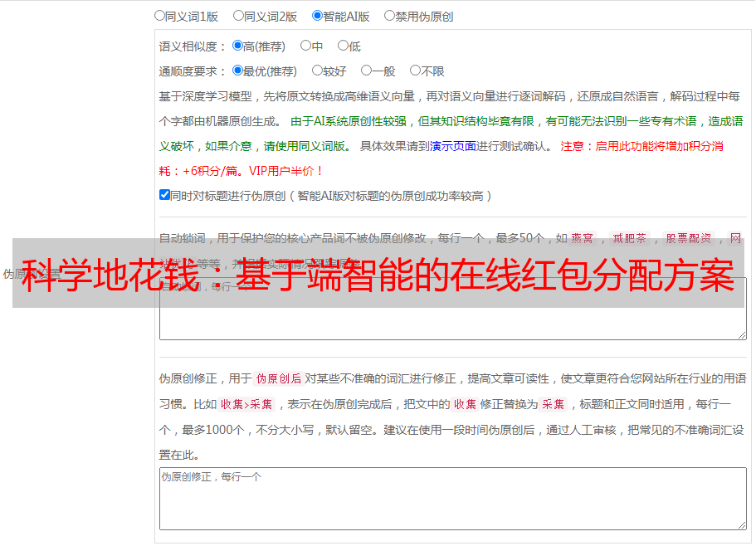Set 语义相似度 to 低

click(x=343, y=46)
